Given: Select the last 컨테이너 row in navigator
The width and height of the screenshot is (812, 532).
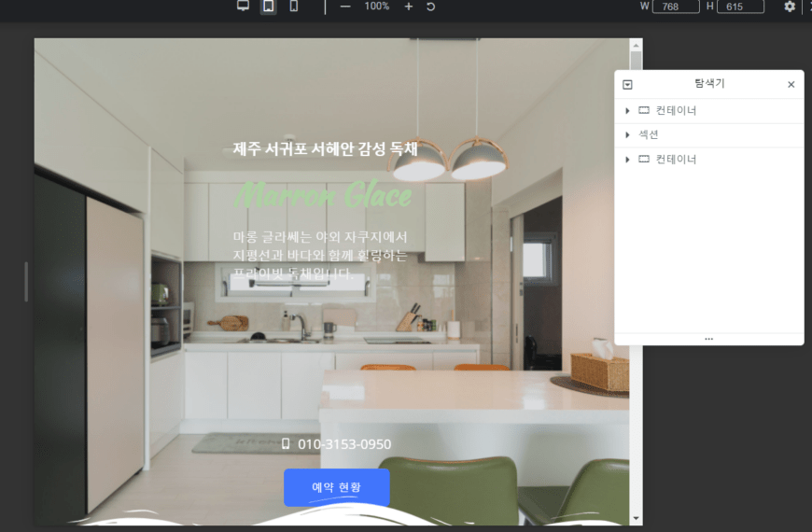Looking at the screenshot, I should click(709, 159).
